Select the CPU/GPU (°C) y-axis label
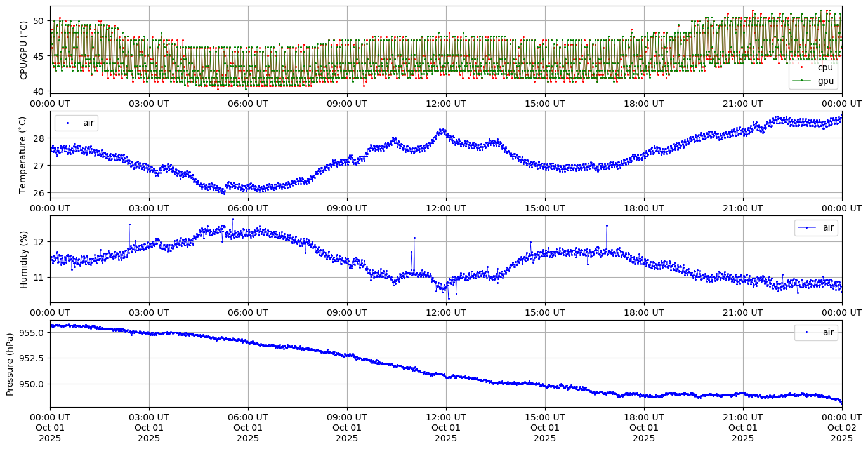 (24, 50)
